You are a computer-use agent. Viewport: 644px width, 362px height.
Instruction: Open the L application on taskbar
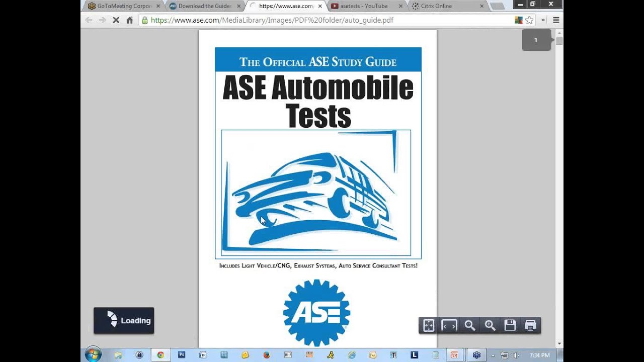[415, 355]
